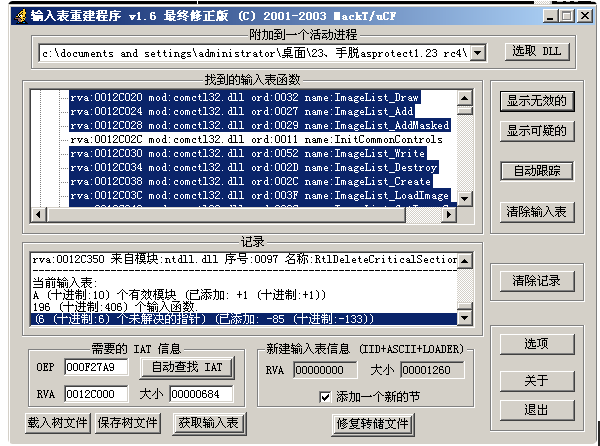Click the import list scroll up arrow
Image resolution: width=600 pixels, height=446 pixels.
pos(465,98)
